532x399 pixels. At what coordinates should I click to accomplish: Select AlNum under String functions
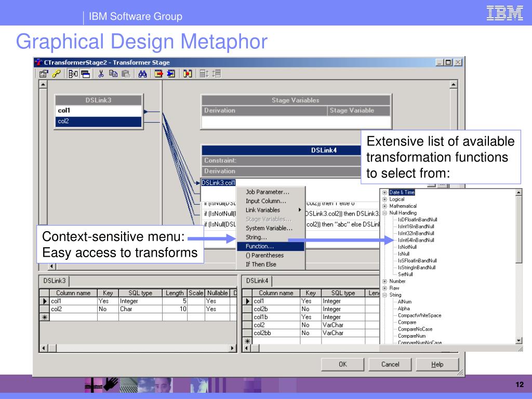[404, 302]
